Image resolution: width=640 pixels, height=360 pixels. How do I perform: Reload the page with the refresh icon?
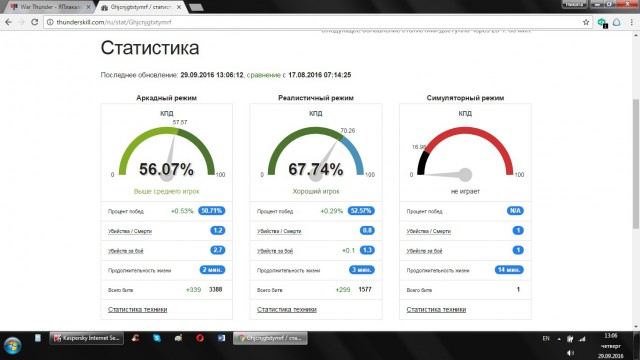(x=34, y=22)
